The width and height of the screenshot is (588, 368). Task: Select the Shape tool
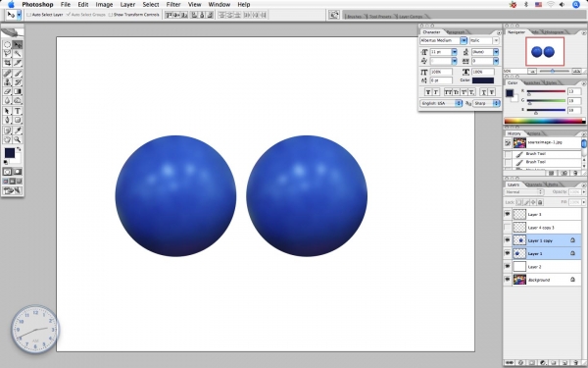click(x=18, y=120)
